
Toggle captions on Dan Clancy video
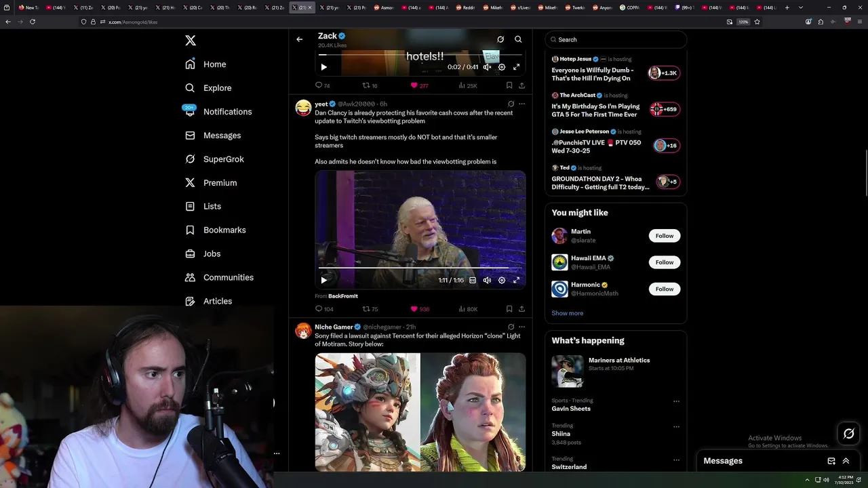[x=473, y=280]
